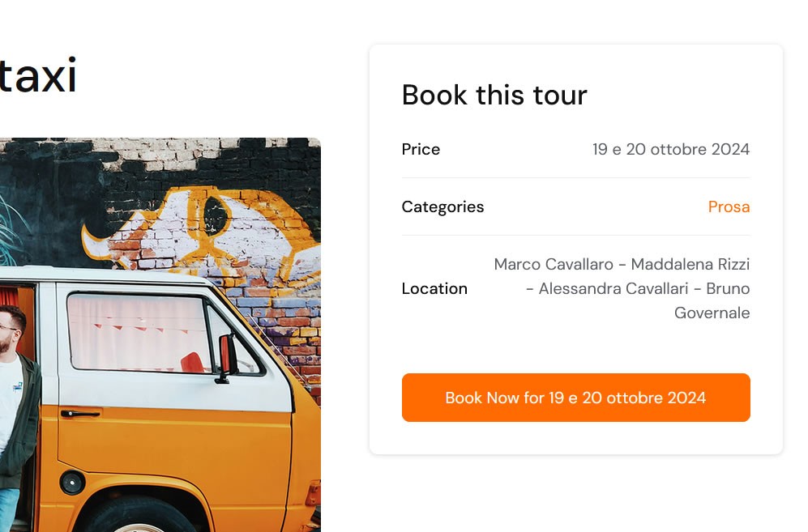Image resolution: width=808 pixels, height=532 pixels.
Task: Click the van's black door handle
Action: (x=80, y=414)
